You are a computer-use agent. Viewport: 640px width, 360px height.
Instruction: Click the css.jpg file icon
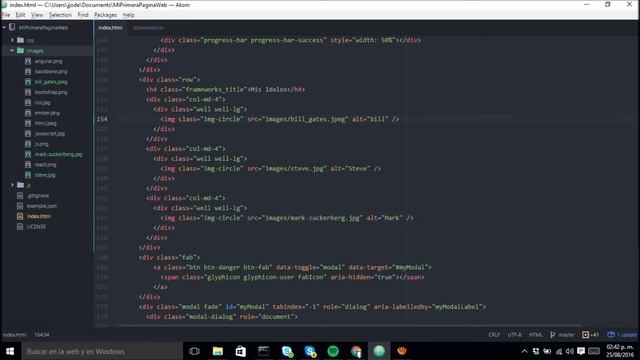tap(28, 102)
